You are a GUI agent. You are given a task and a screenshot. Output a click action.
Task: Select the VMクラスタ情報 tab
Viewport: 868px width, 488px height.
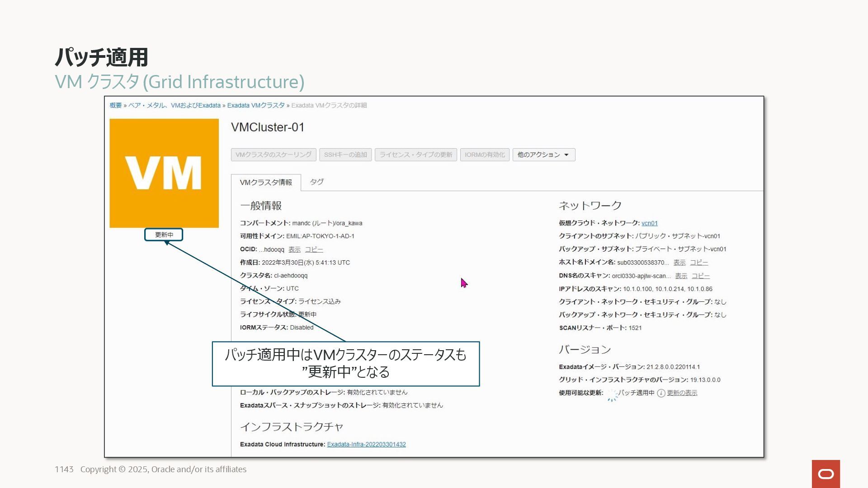(266, 182)
